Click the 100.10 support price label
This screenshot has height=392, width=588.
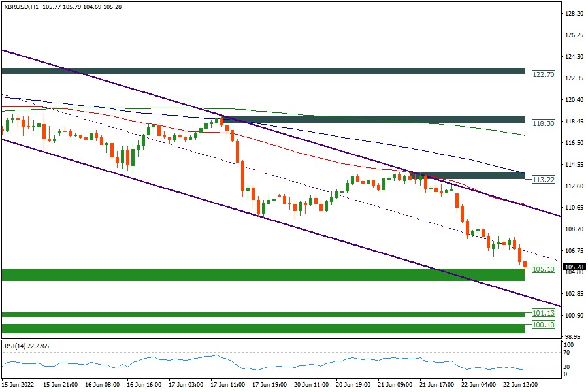(543, 325)
